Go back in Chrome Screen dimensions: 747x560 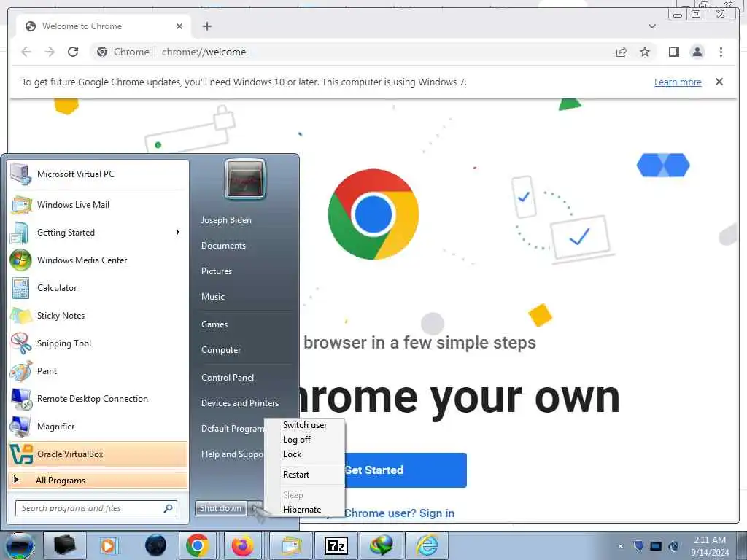[26, 52]
